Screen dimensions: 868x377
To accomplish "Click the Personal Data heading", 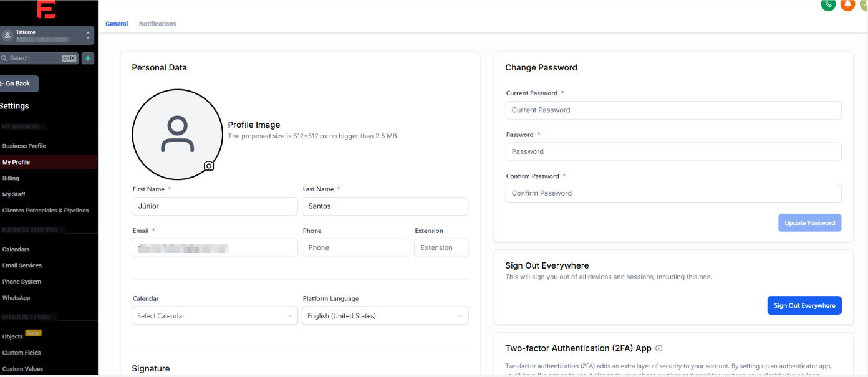I will pos(160,67).
